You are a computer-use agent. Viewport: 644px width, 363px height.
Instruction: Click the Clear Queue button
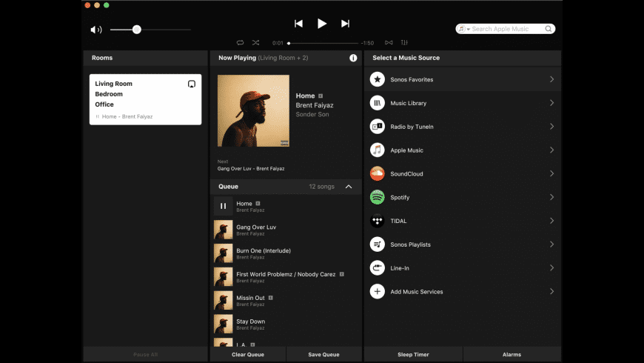coord(248,355)
